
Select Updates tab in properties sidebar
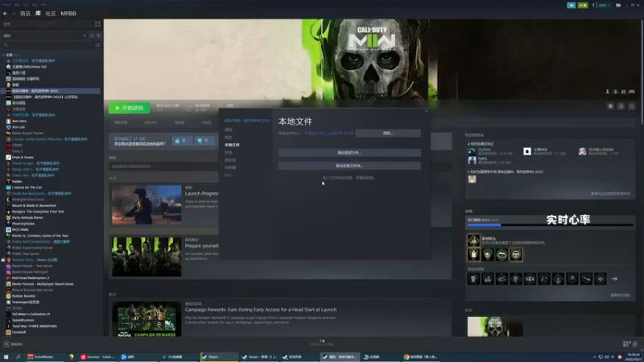pos(229,137)
